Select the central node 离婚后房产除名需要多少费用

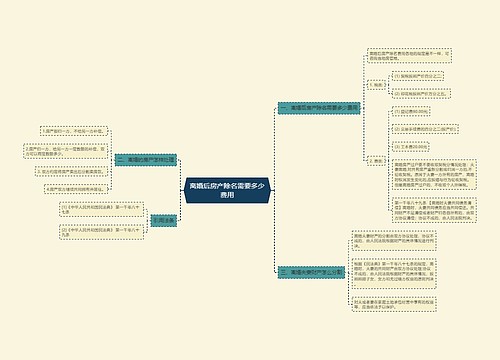point(227,190)
